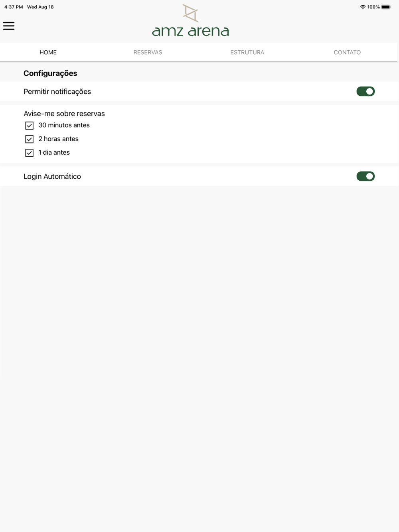399x532 pixels.
Task: Tap the Login Automático row label
Action: tap(52, 176)
